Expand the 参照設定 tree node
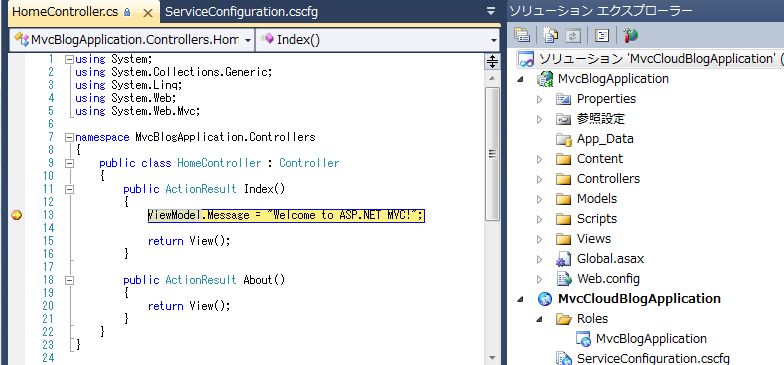 tap(539, 119)
